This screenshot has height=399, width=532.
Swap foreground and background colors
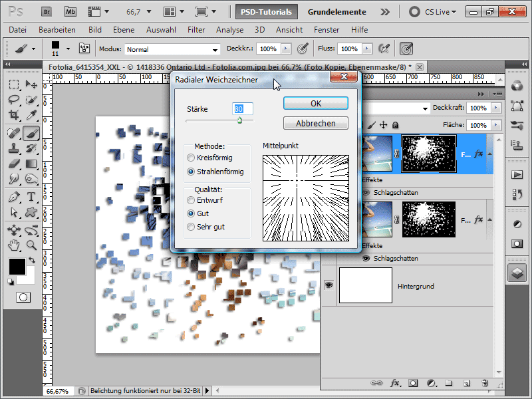tap(32, 260)
